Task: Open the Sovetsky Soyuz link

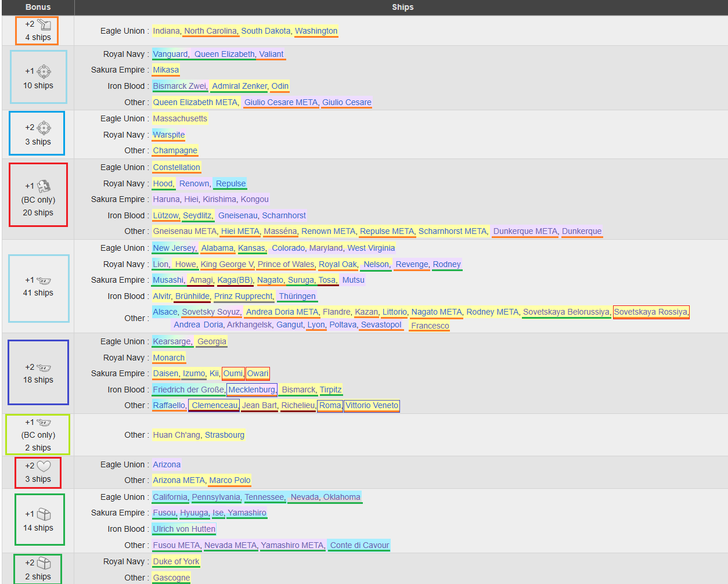Action: [211, 312]
